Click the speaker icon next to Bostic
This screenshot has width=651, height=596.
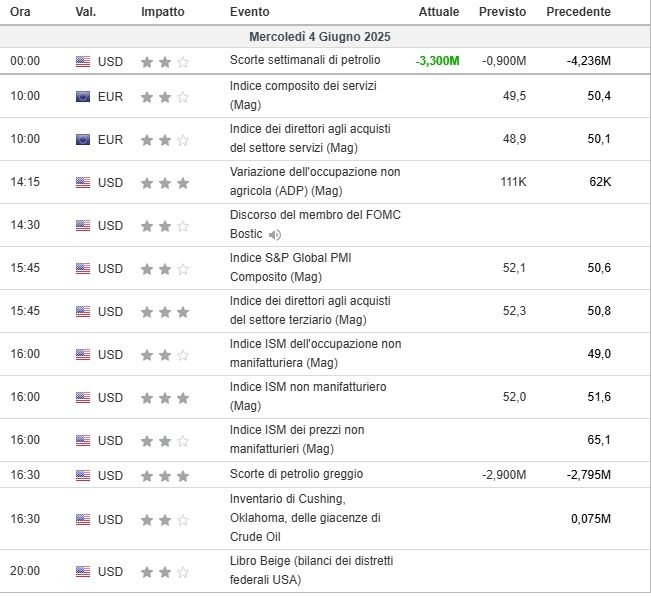coord(274,235)
